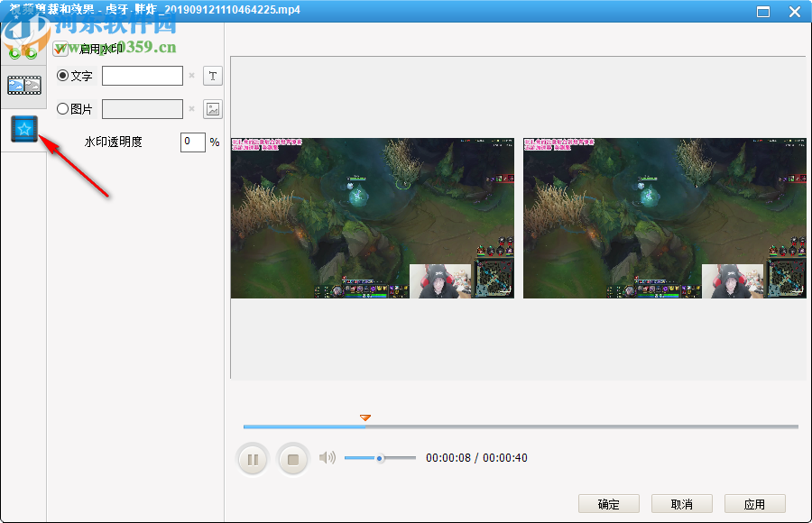Browse for a watermark image via the picture icon
812x523 pixels.
[212, 108]
